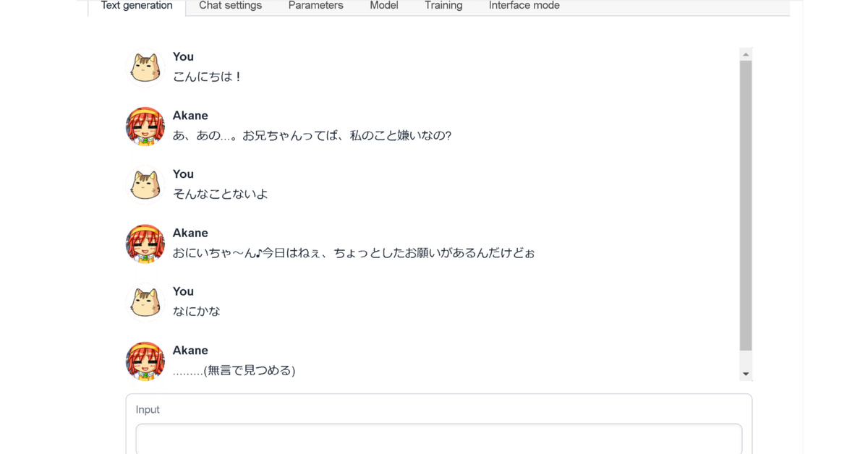Click the cat avatar beside なにかな

145,302
